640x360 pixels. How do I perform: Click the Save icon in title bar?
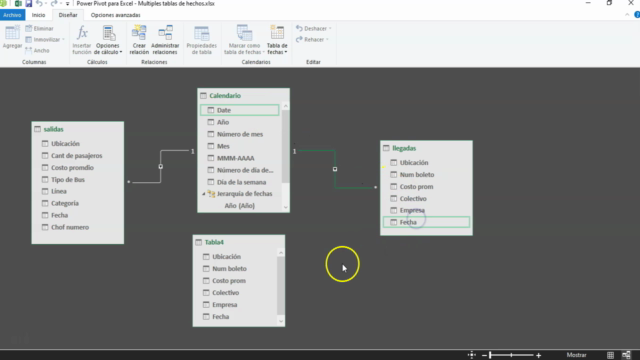[x=29, y=4]
